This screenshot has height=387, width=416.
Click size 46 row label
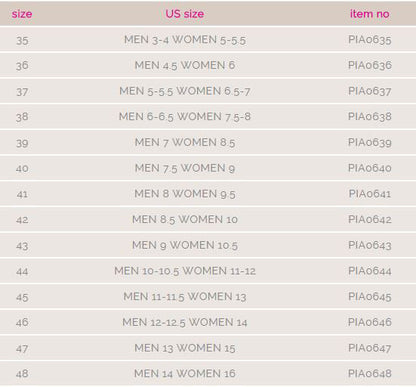[22, 322]
